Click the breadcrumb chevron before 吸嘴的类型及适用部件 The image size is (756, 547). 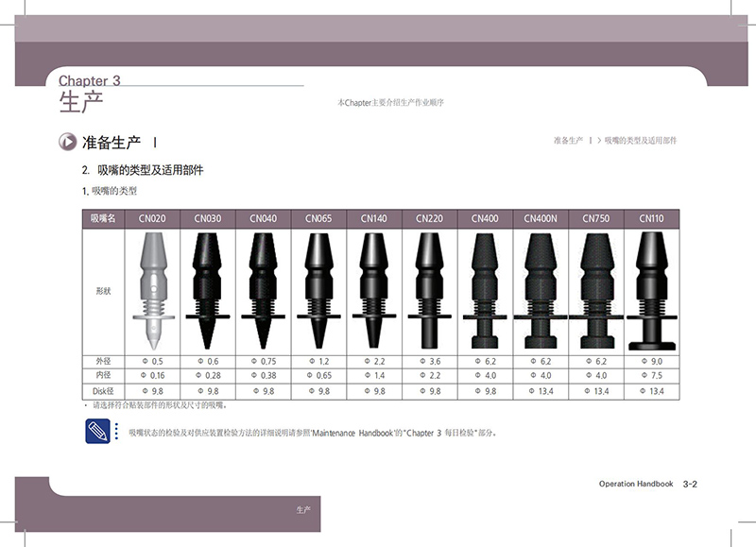(x=599, y=140)
